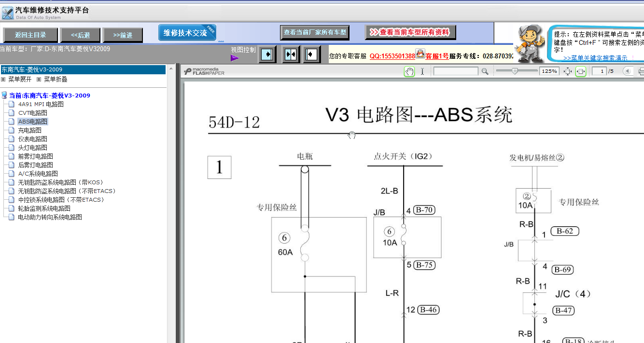Select the header row 东南汽车-菱悦V3-2009
Image resolution: width=644 pixels, height=343 pixels.
[x=83, y=69]
